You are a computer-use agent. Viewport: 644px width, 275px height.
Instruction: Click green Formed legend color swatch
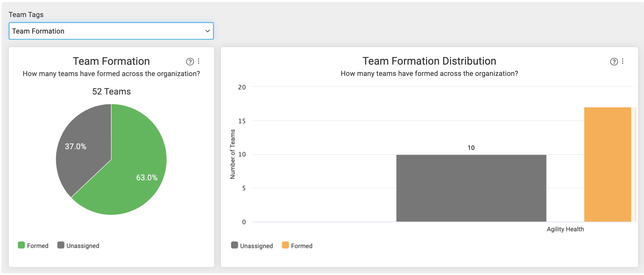click(21, 245)
